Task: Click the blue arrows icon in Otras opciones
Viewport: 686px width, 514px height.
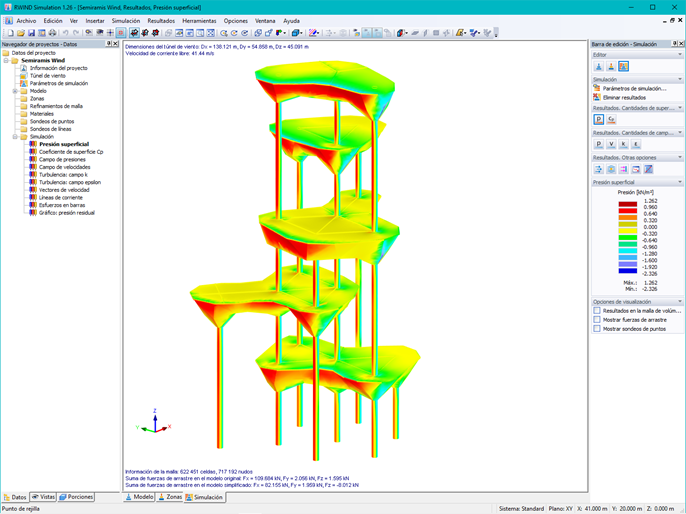Action: pyautogui.click(x=598, y=169)
